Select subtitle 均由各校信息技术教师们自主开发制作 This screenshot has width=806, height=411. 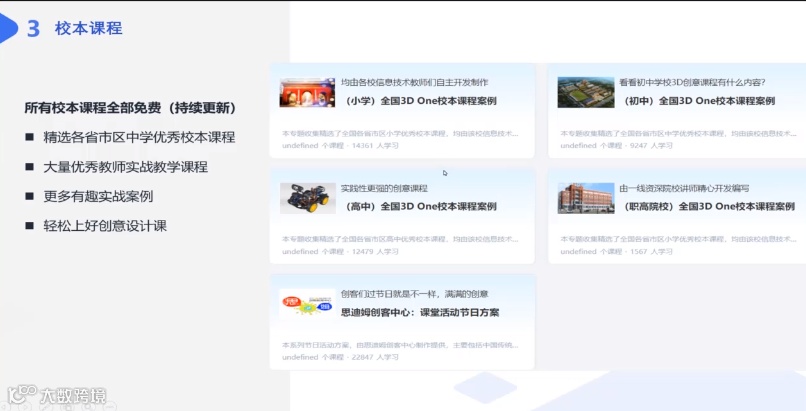click(x=414, y=82)
